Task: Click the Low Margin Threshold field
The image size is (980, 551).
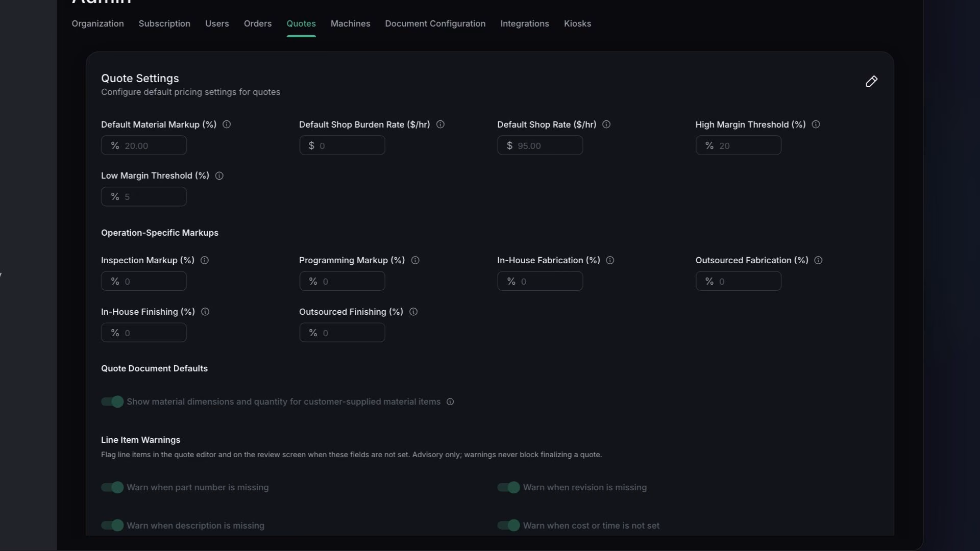Action: coord(144,196)
